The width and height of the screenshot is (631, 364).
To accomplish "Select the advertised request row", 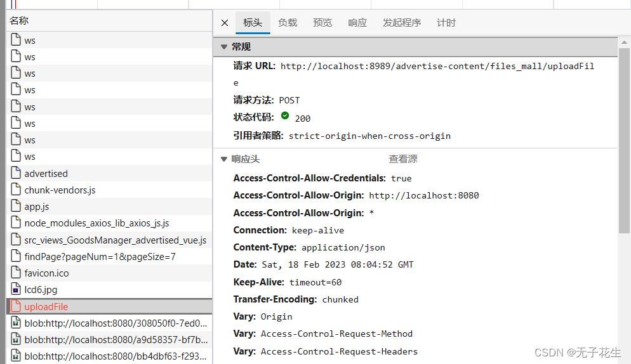I will (x=109, y=173).
